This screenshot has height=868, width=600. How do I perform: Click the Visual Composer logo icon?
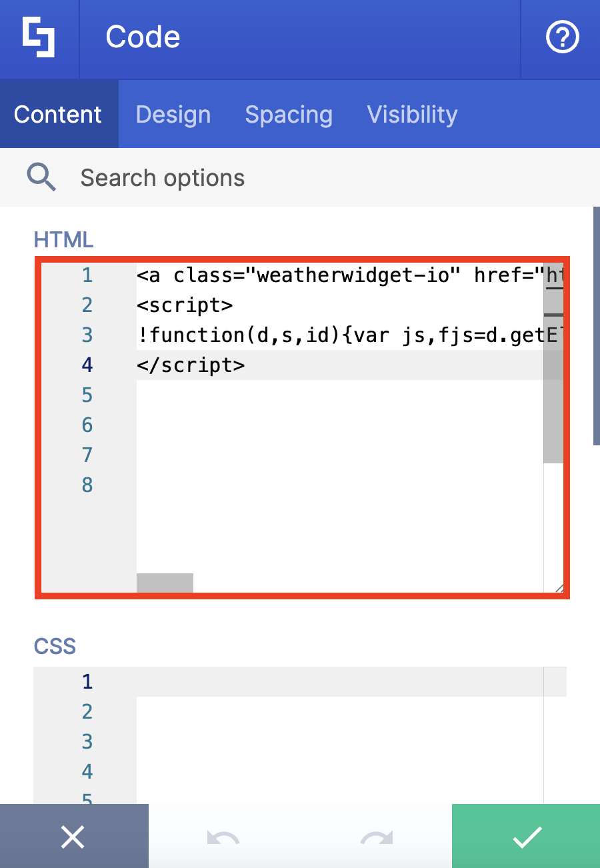pyautogui.click(x=39, y=37)
